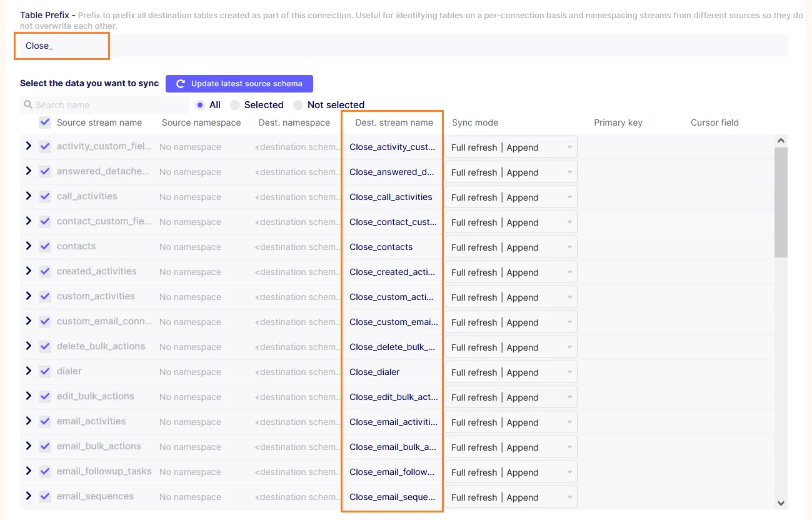Expand the call_activities row
The height and width of the screenshot is (520, 812).
pyautogui.click(x=28, y=196)
